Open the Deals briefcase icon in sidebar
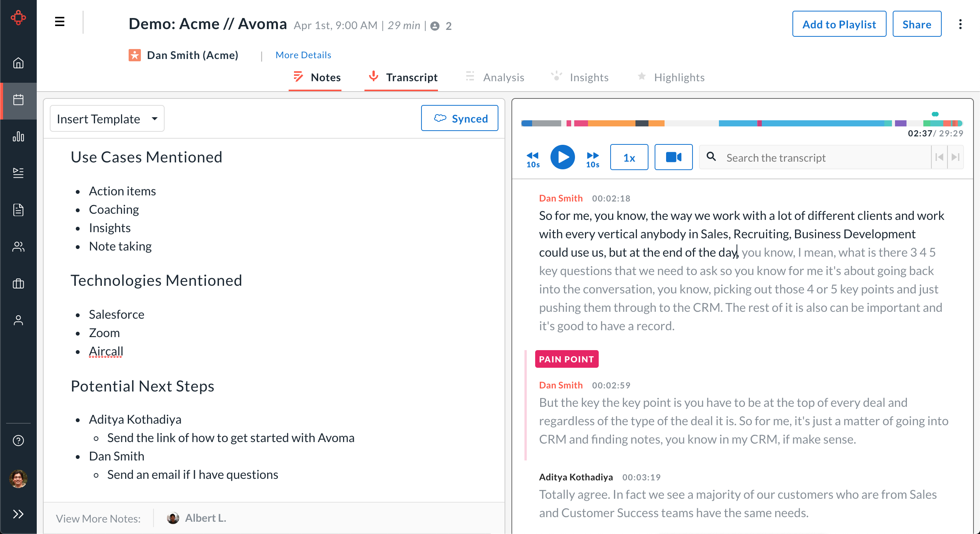The width and height of the screenshot is (980, 534). [18, 283]
